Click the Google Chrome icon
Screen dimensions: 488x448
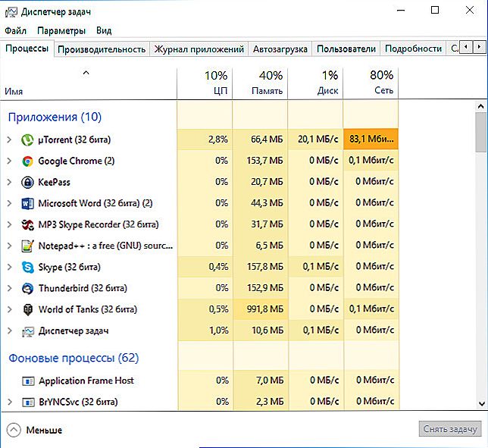(x=27, y=161)
